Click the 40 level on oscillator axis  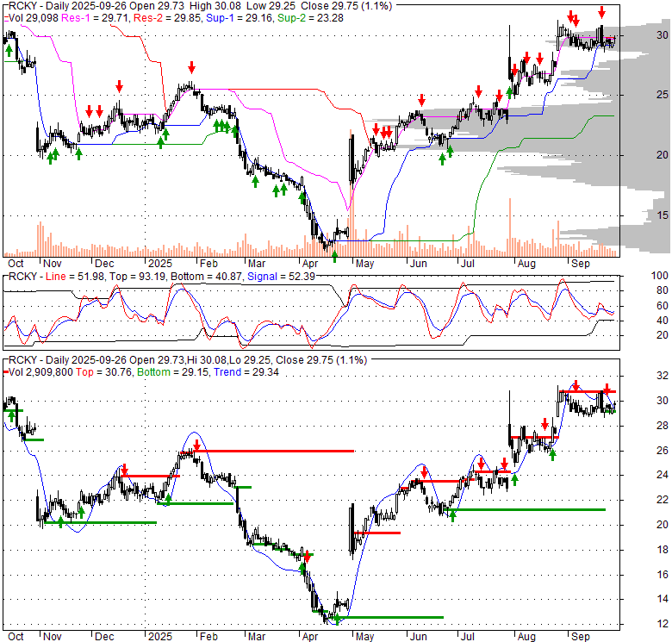point(663,321)
